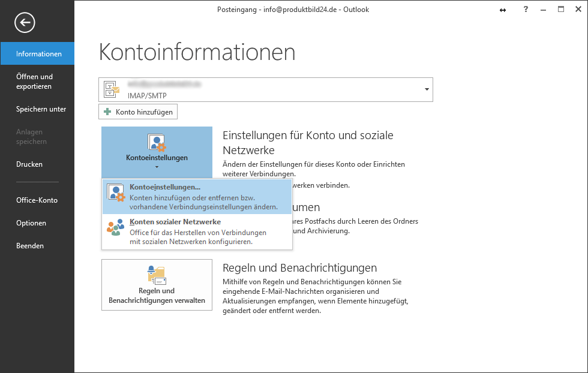Click the account icon in the account selector
The image size is (588, 373).
coord(112,89)
